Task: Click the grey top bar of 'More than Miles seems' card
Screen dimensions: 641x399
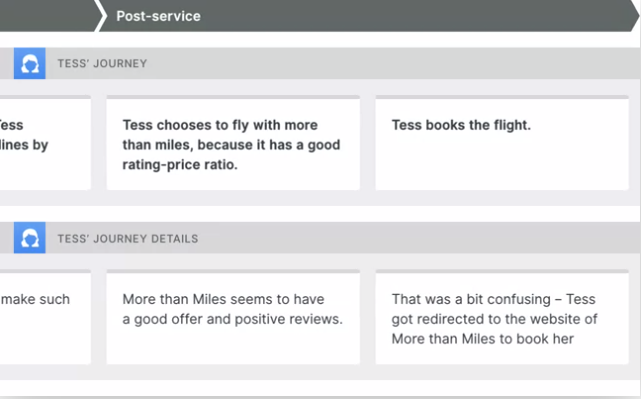Action: (x=233, y=271)
